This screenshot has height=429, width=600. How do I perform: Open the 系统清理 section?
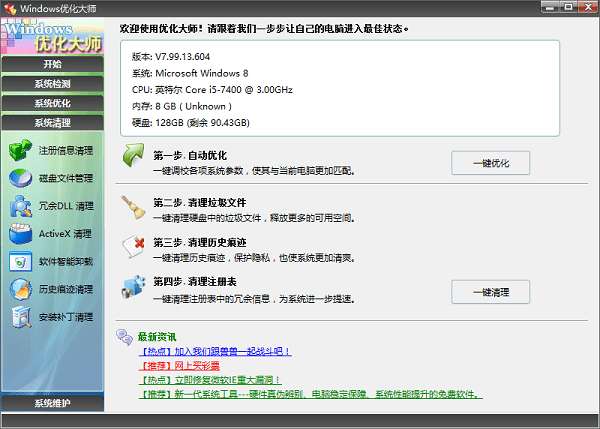click(x=52, y=123)
